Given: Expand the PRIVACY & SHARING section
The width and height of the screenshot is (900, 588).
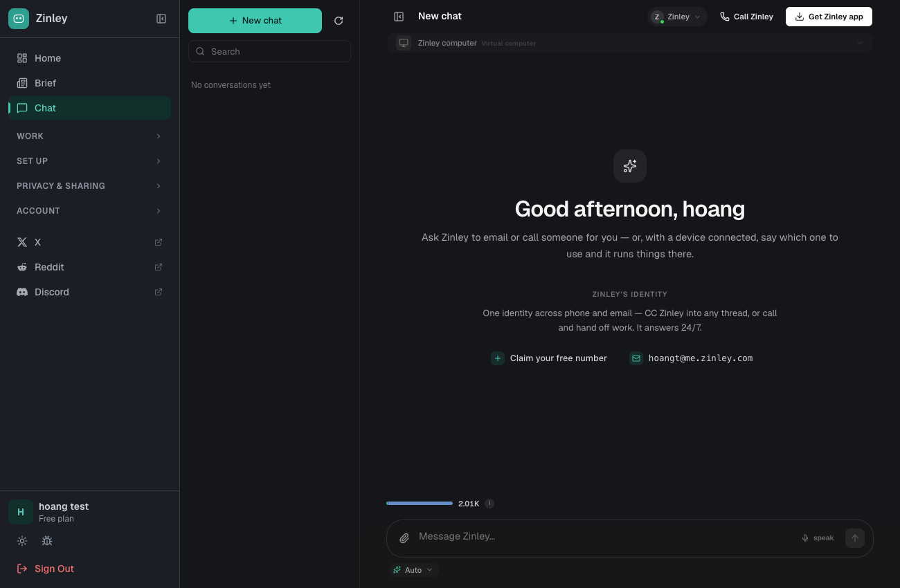Looking at the screenshot, I should click(89, 186).
